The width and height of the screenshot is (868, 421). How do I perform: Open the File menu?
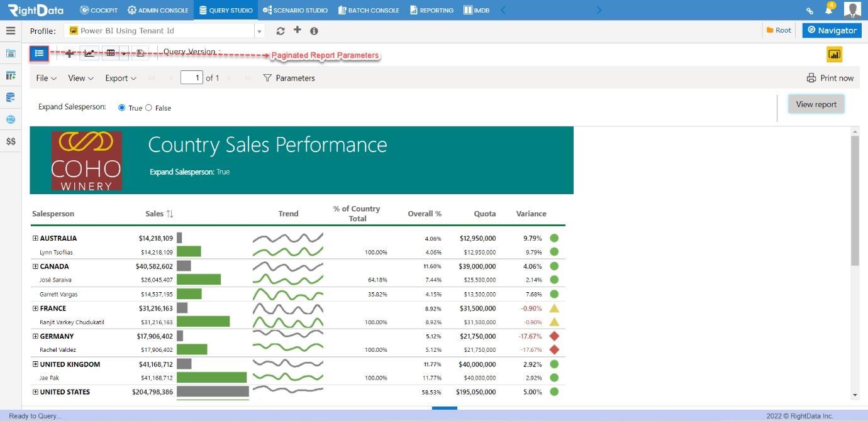pos(47,78)
